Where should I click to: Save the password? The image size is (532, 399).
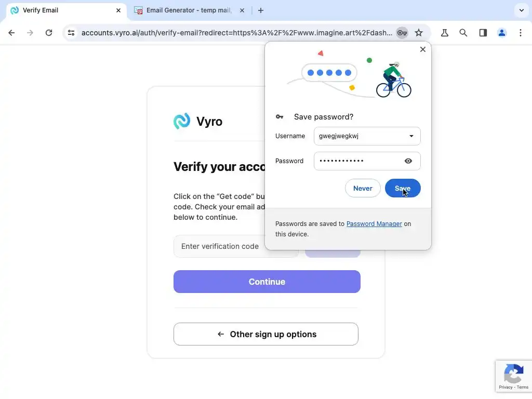403,188
